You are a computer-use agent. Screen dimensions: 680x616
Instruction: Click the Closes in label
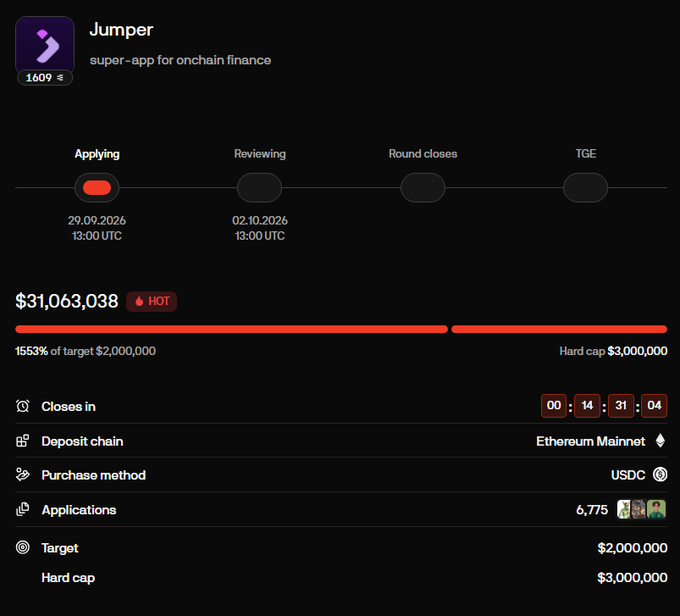[69, 406]
